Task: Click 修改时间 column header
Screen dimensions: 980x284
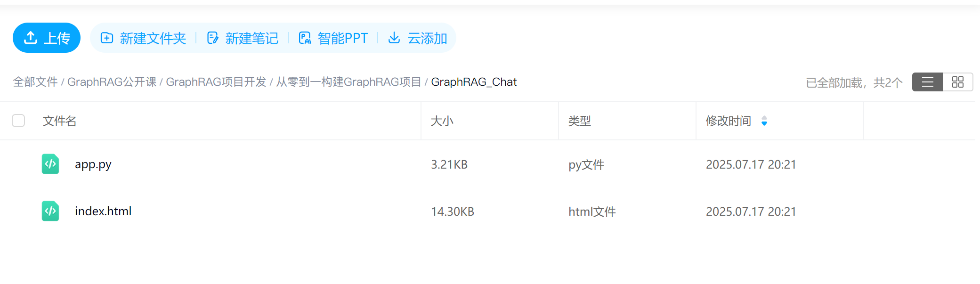Action: pos(728,121)
